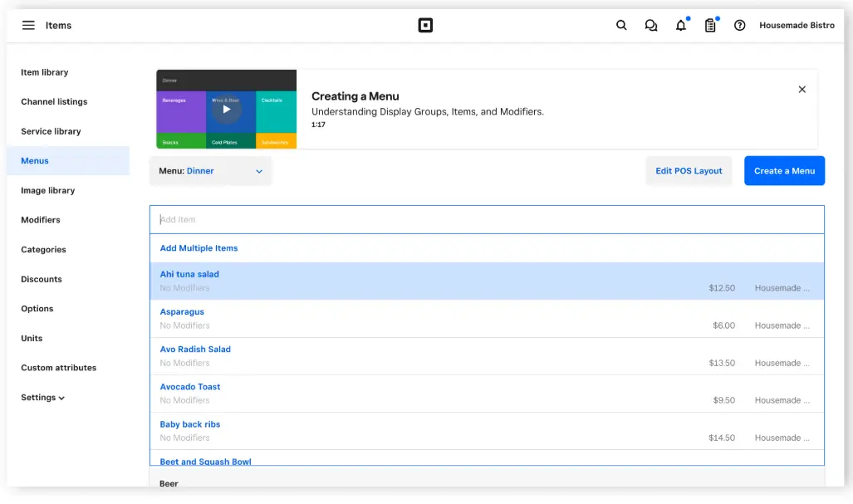Go to Categories
Image resolution: width=853 pixels, height=504 pixels.
[x=43, y=250]
